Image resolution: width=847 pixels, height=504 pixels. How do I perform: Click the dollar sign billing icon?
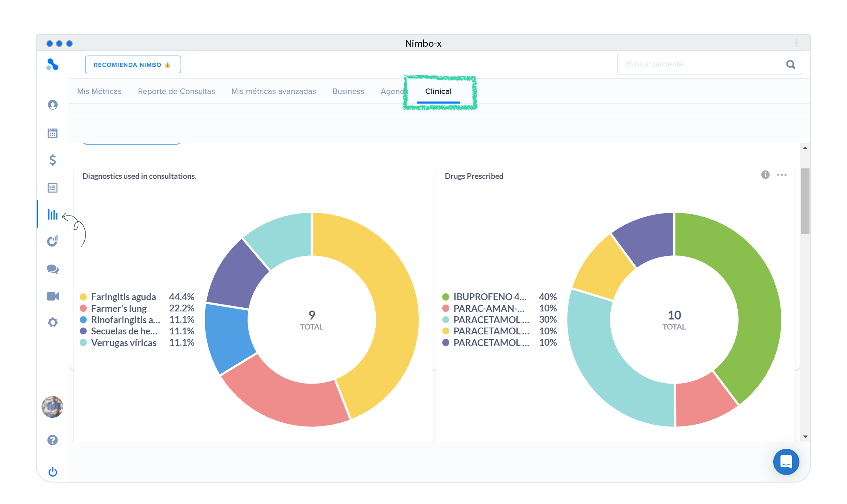[x=52, y=160]
